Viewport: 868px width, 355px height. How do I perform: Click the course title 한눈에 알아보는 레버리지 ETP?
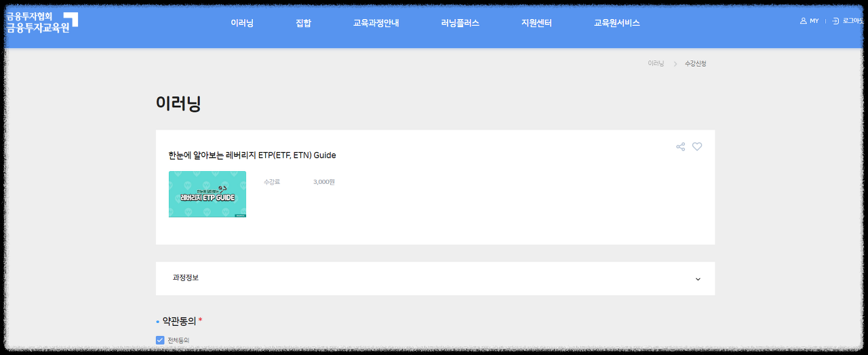pyautogui.click(x=252, y=155)
